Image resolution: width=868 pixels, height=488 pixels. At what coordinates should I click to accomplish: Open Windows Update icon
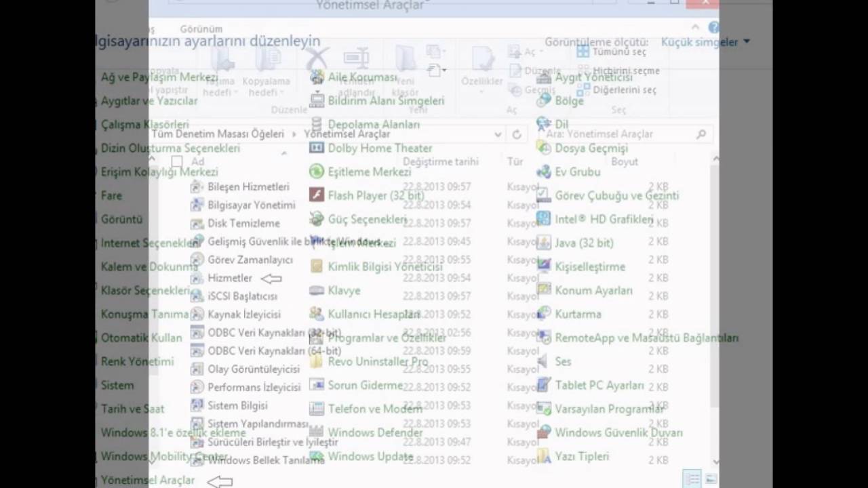click(317, 456)
